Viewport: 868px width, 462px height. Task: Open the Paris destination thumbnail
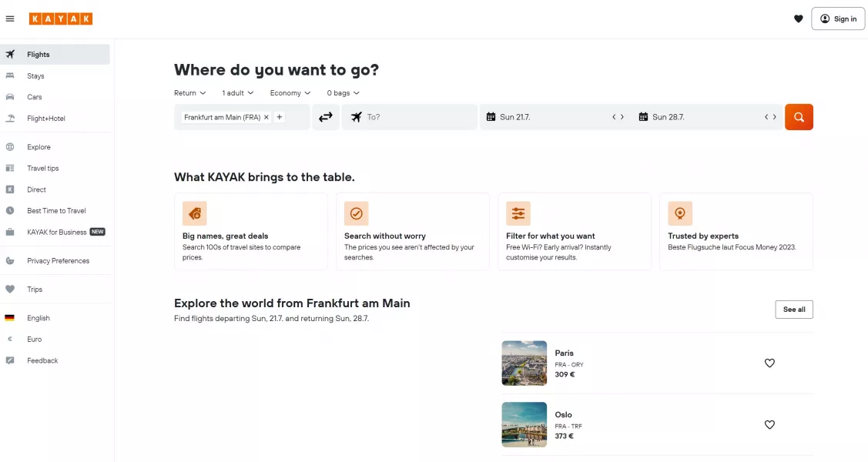click(x=524, y=363)
